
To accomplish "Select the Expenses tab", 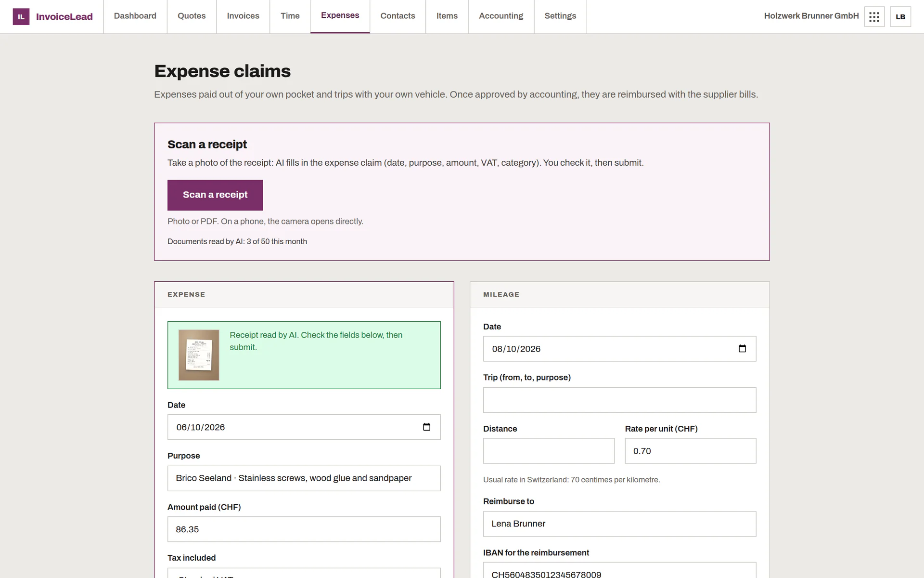I will (340, 16).
